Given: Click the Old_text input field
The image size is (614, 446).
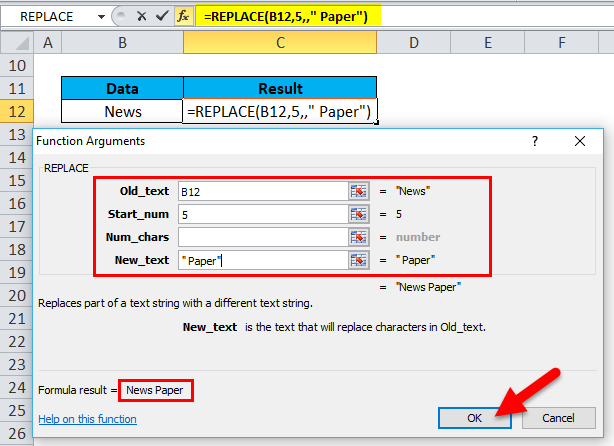Looking at the screenshot, I should [x=263, y=191].
